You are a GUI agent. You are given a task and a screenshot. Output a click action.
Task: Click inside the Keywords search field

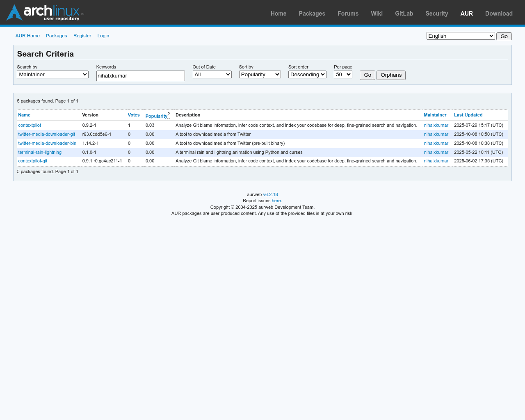click(140, 75)
